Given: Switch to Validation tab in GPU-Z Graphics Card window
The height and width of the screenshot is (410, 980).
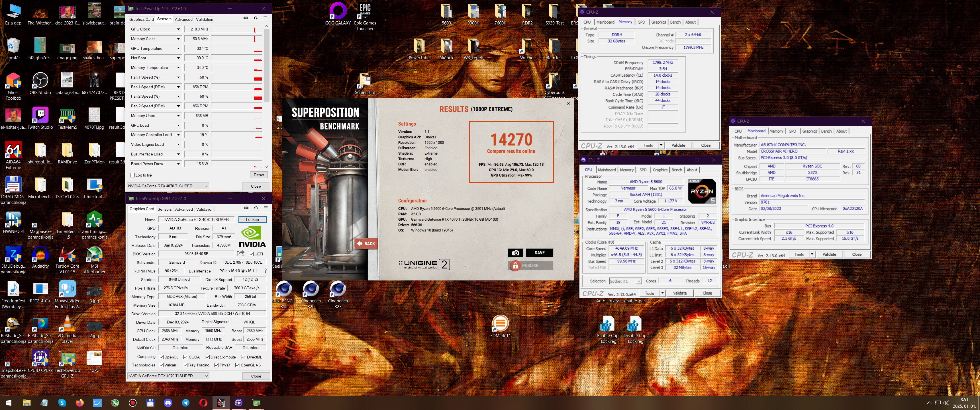Looking at the screenshot, I should 205,209.
